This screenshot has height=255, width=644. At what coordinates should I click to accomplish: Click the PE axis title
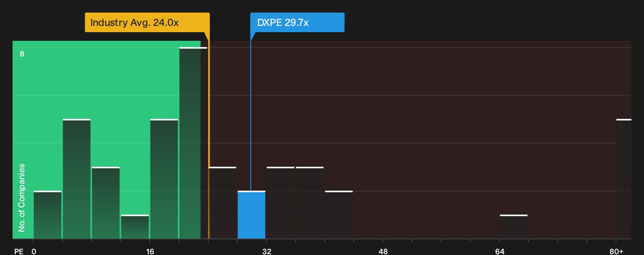pos(19,251)
